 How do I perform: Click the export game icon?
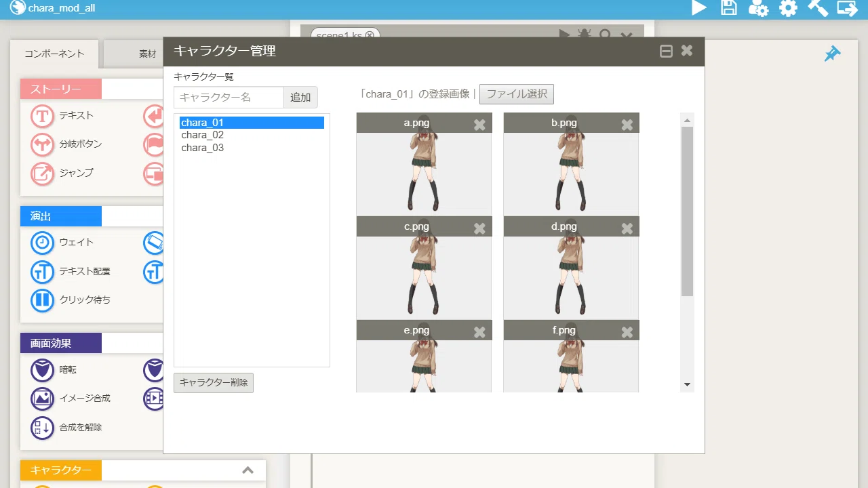click(x=848, y=8)
